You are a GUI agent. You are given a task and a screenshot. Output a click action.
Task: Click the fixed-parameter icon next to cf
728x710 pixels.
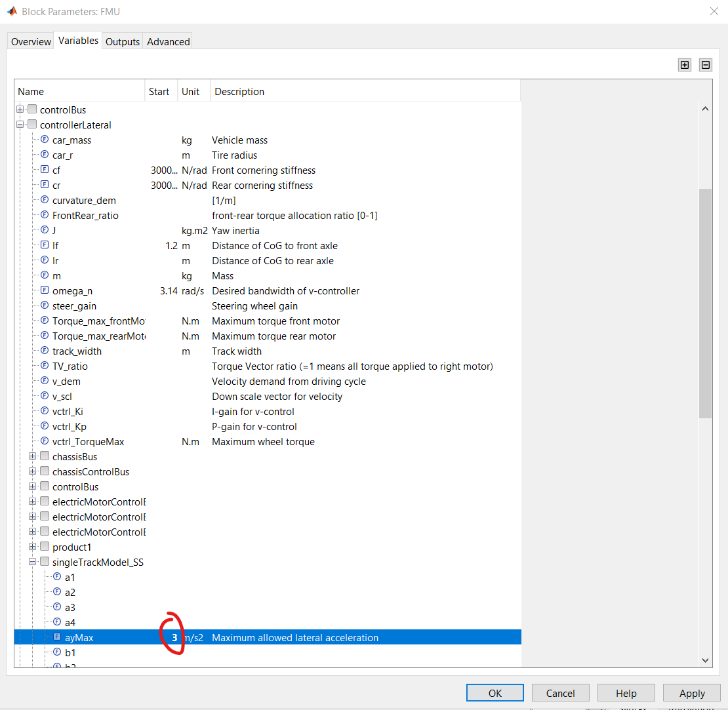43,170
